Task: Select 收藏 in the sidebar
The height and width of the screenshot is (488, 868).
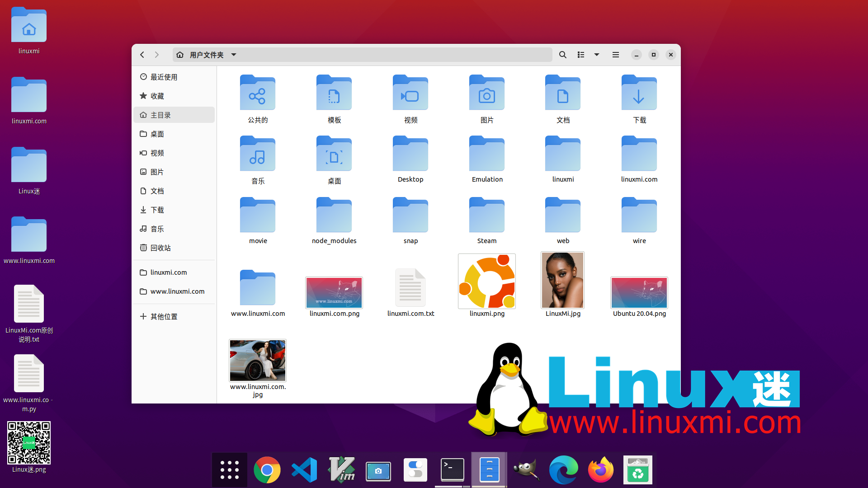Action: coord(174,96)
